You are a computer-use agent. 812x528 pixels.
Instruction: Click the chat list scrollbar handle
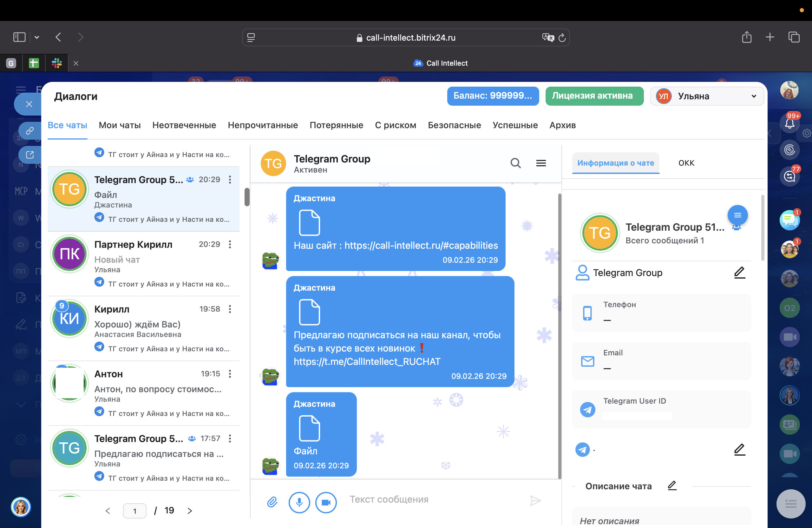pyautogui.click(x=247, y=197)
